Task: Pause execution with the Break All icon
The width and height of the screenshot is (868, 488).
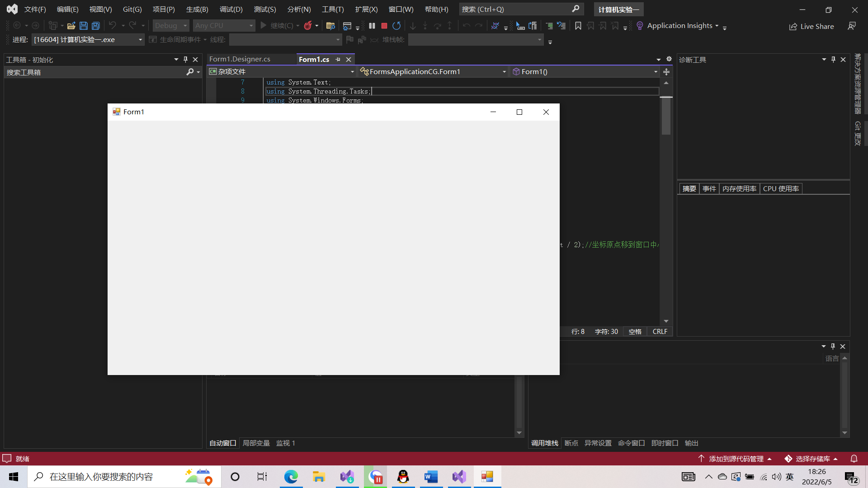Action: click(x=372, y=26)
